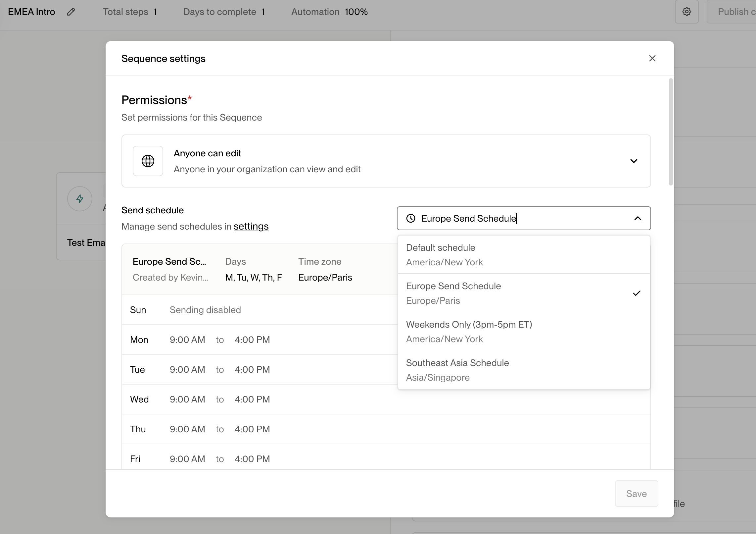
Task: Expand the Anyone can edit permissions dropdown
Action: click(x=634, y=161)
